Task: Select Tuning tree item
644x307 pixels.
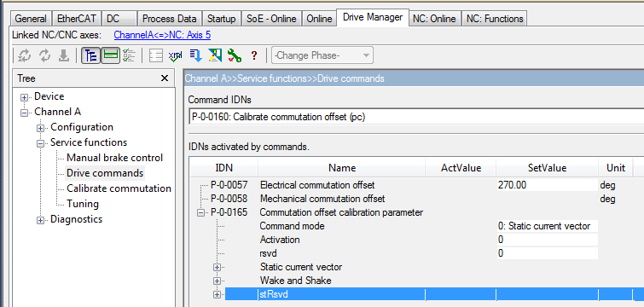Action: tap(83, 204)
